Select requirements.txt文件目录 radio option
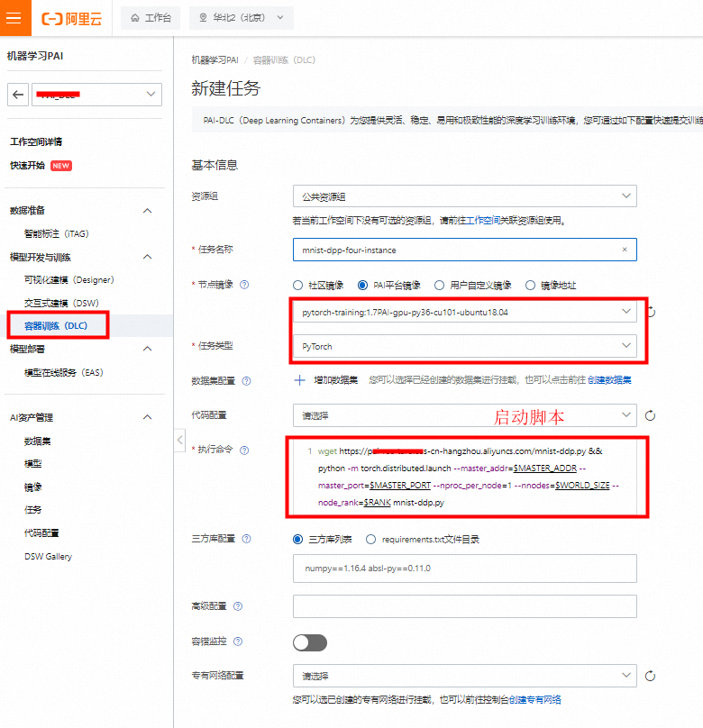 coord(370,539)
